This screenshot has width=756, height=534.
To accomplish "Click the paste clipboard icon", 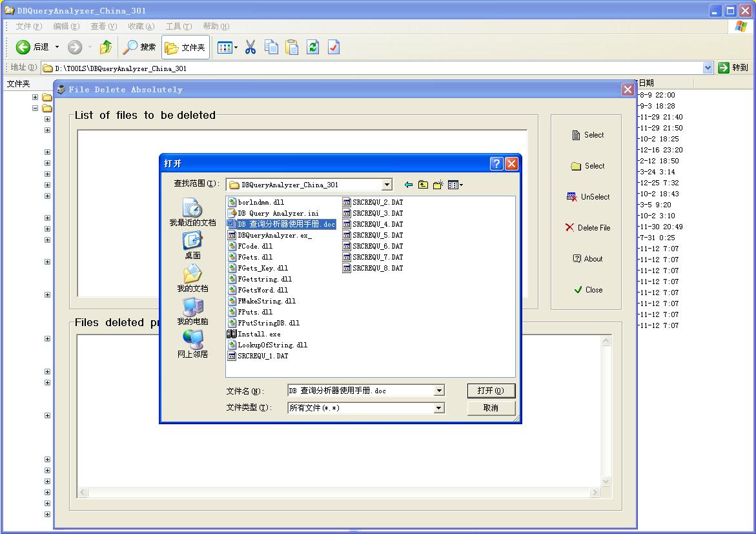I will [291, 46].
